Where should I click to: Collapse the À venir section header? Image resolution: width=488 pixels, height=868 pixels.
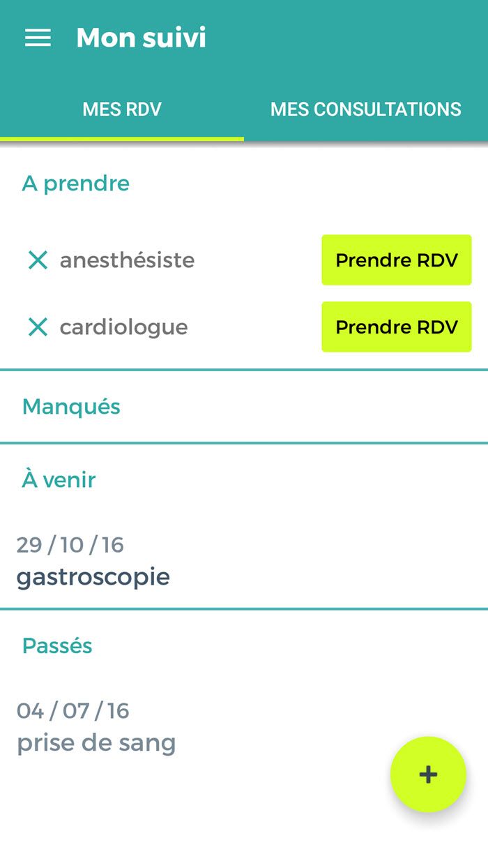pyautogui.click(x=59, y=479)
